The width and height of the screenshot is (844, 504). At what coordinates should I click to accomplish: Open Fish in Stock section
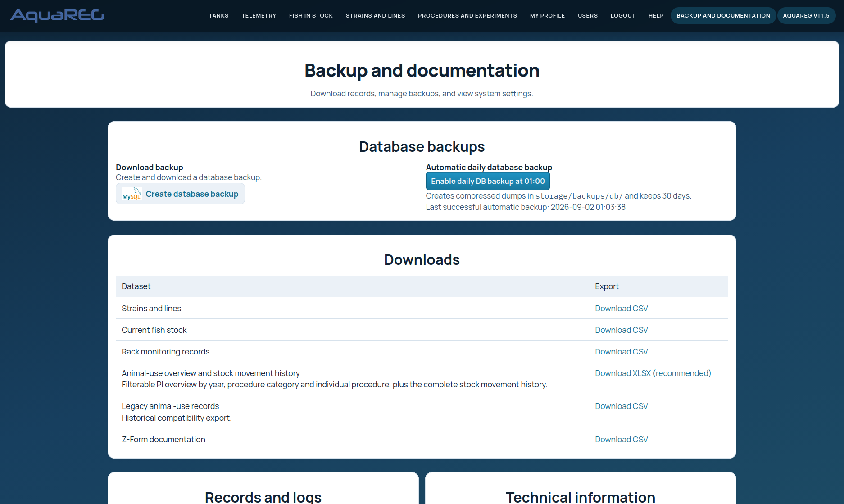pos(311,16)
